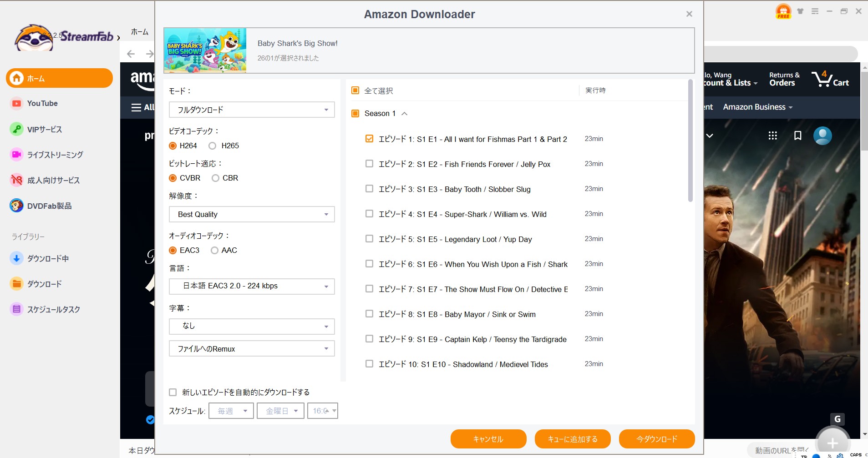Open the ファイルへのRemux dropdown
The width and height of the screenshot is (868, 458).
[x=252, y=349]
